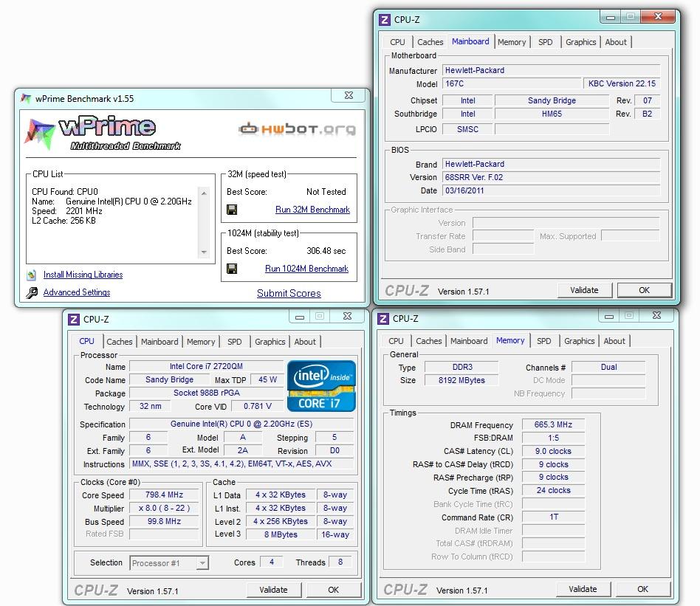Click the wPrime logo star icon
The height and width of the screenshot is (606, 700).
tap(40, 133)
